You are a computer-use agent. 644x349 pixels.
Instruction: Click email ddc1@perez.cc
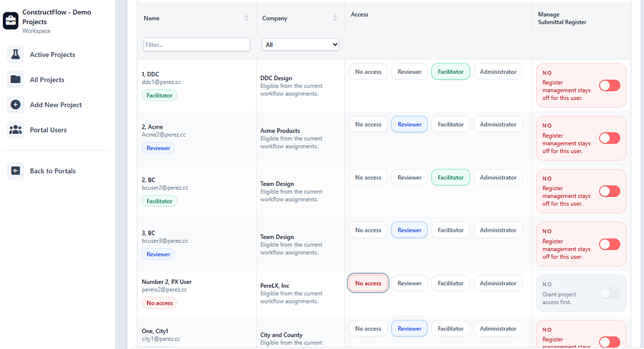pos(162,82)
